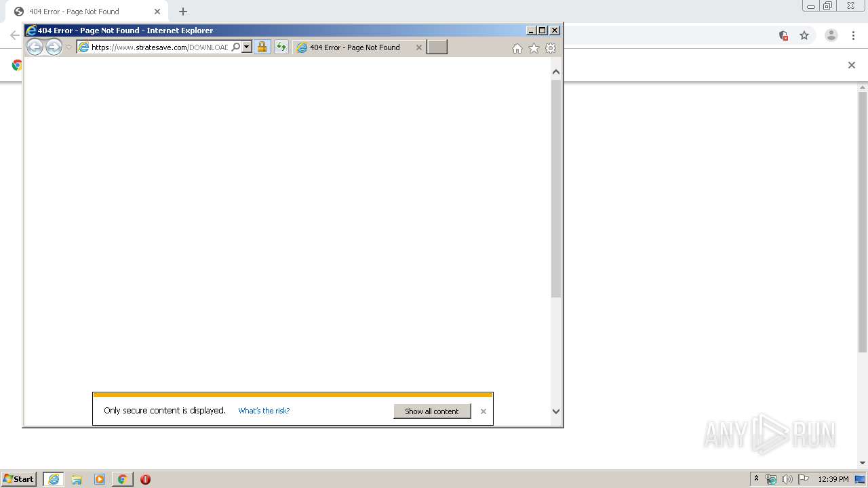
Task: Show hidden system tray icons
Action: pyautogui.click(x=756, y=479)
